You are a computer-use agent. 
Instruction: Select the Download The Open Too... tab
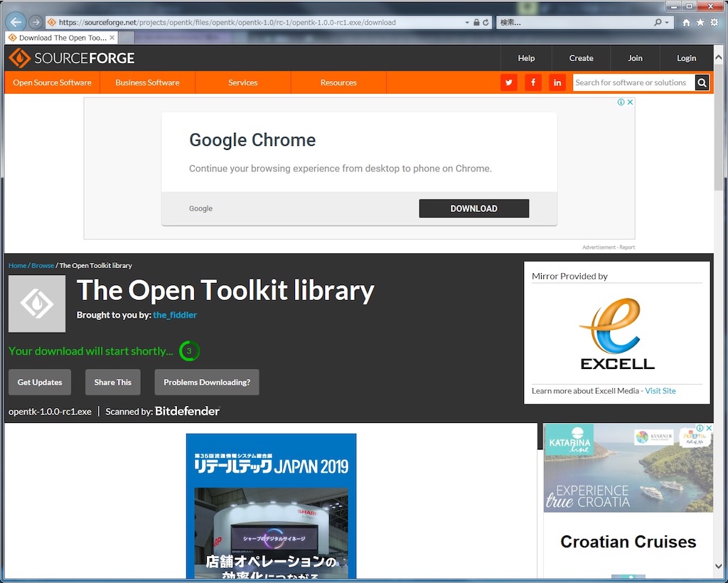point(61,38)
